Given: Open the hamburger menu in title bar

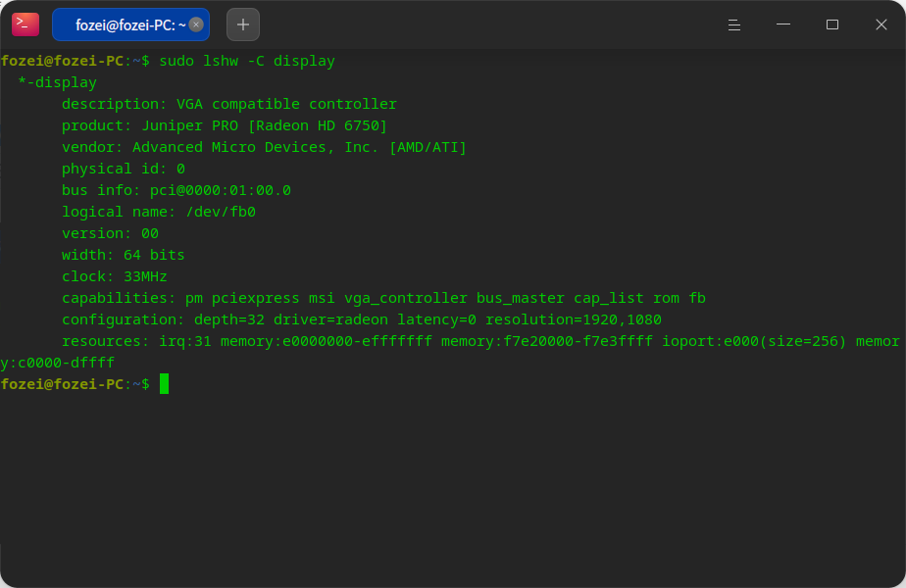Looking at the screenshot, I should tap(733, 24).
